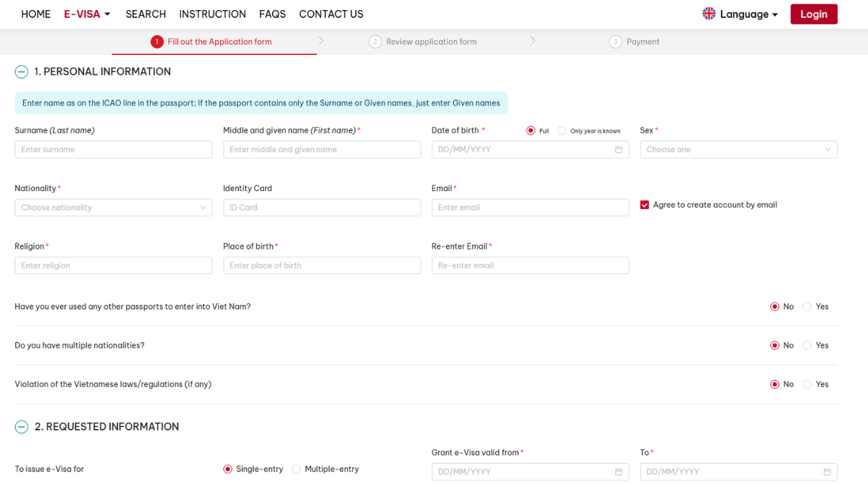Screen dimensions: 868x484
Task: Open the Date of birth calendar picker
Action: pos(619,149)
